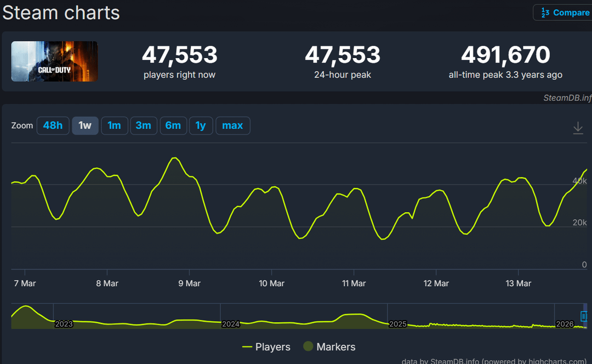Click the navigator range handle at right edge

click(584, 316)
